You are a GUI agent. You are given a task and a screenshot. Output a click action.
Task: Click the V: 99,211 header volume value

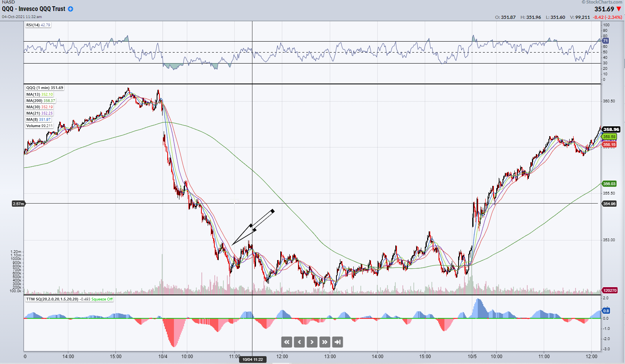pos(580,17)
